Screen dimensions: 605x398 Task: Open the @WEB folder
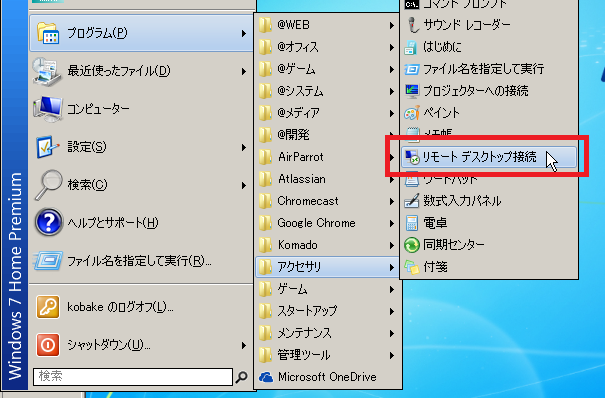[327, 25]
